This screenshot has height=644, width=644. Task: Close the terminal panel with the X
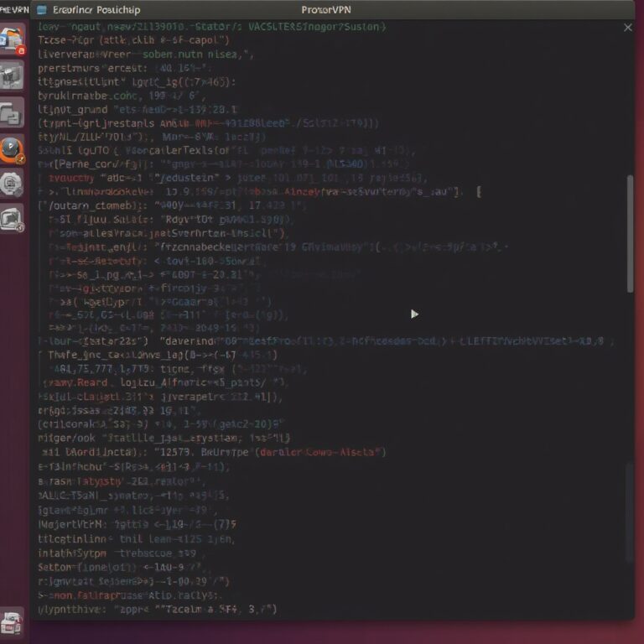pos(627,28)
